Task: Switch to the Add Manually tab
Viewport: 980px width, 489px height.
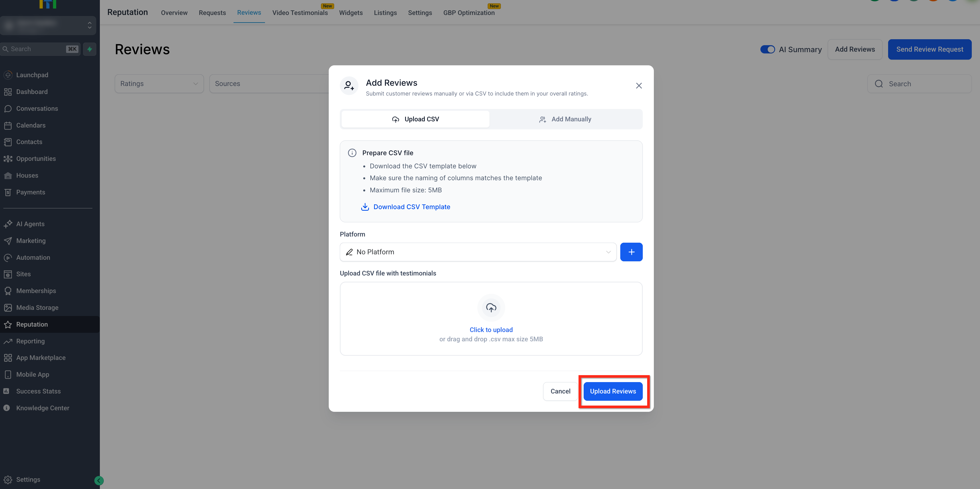Action: (x=565, y=119)
